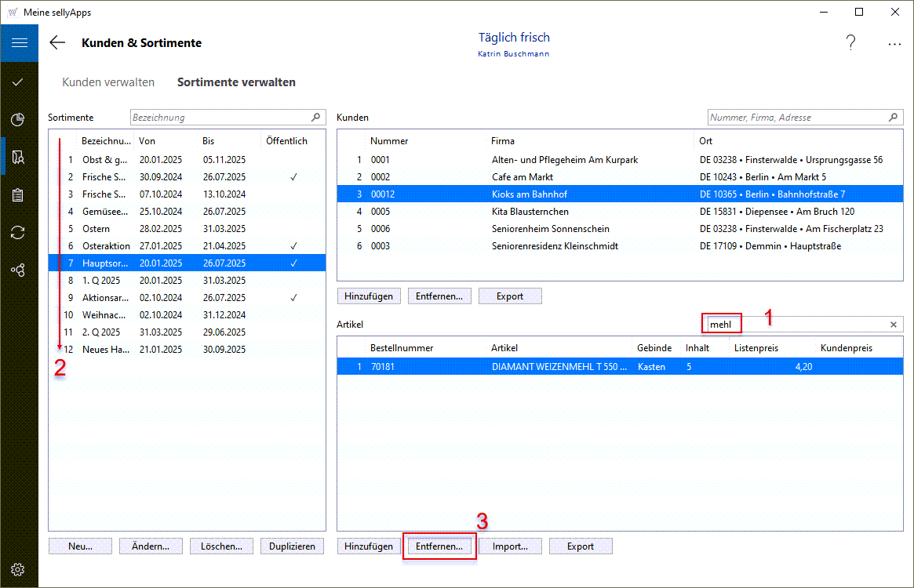Select the Sortimente verwalten tab
The height and width of the screenshot is (588, 914).
pyautogui.click(x=236, y=82)
